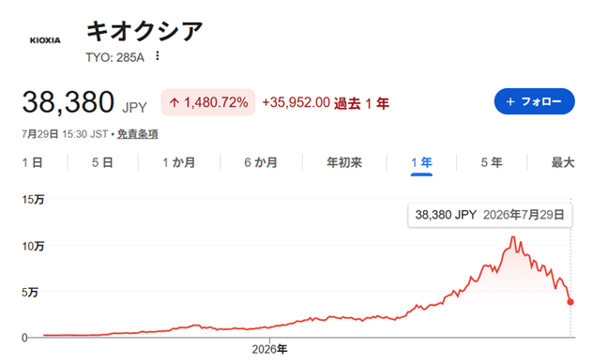Screen dimensions: 592x364
Task: Select the active 1 年 tab
Action: (421, 162)
